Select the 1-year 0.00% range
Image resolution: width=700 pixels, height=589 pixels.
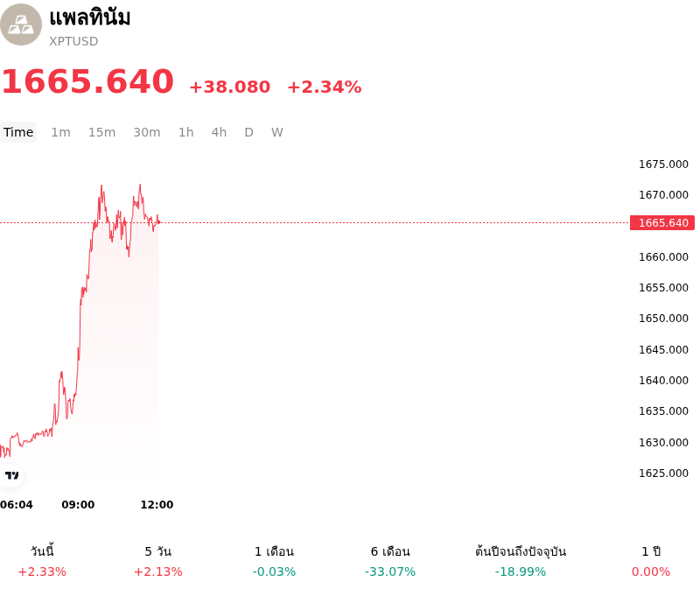click(651, 561)
